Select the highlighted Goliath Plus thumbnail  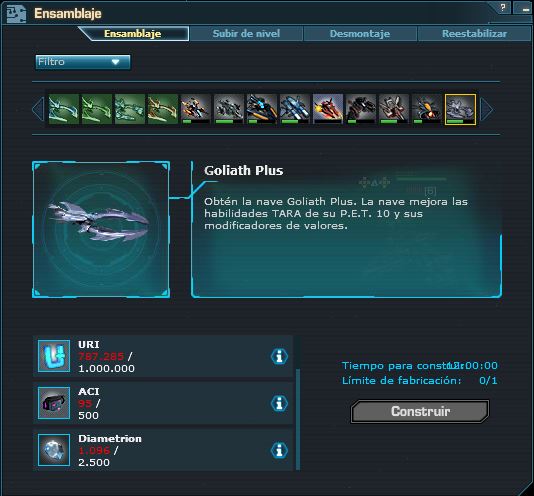(x=460, y=109)
